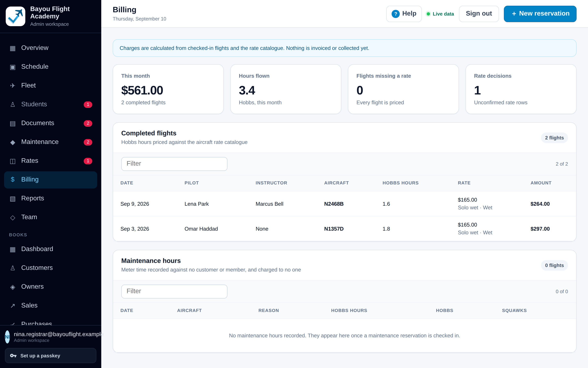Image resolution: width=588 pixels, height=368 pixels.
Task: Click the NI user avatar
Action: 8,337
